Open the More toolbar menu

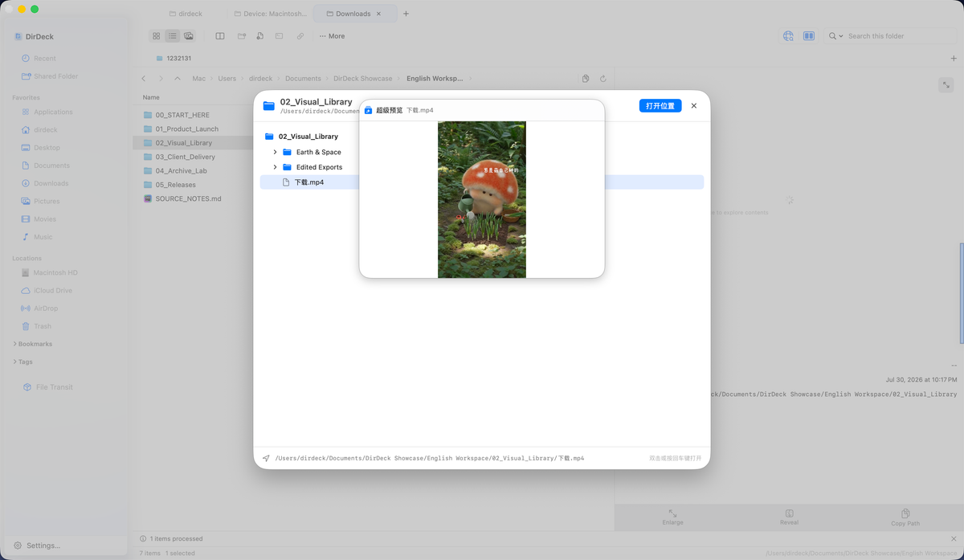[x=332, y=36]
